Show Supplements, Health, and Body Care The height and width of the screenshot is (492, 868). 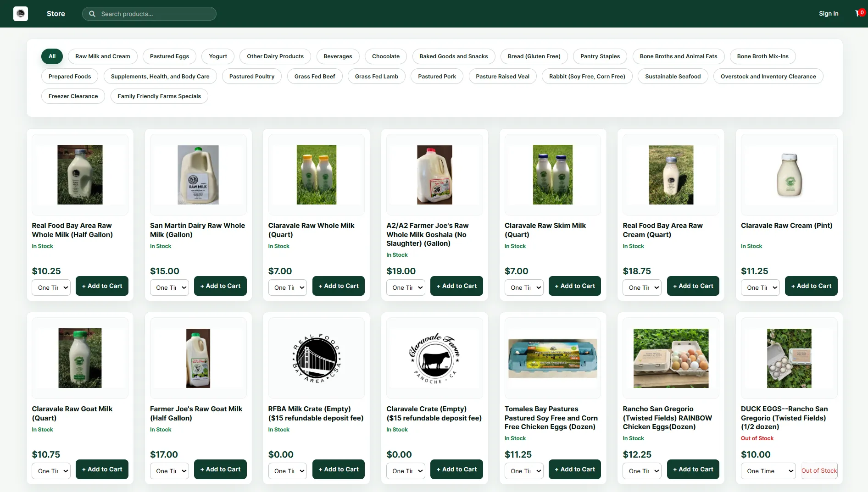tap(160, 77)
